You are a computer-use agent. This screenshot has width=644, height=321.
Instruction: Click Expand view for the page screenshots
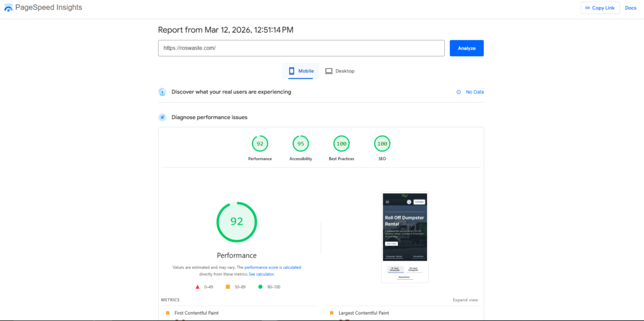click(465, 300)
